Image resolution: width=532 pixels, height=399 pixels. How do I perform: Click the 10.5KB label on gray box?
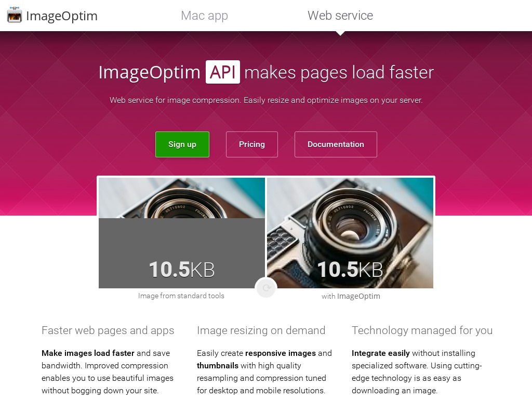[182, 270]
